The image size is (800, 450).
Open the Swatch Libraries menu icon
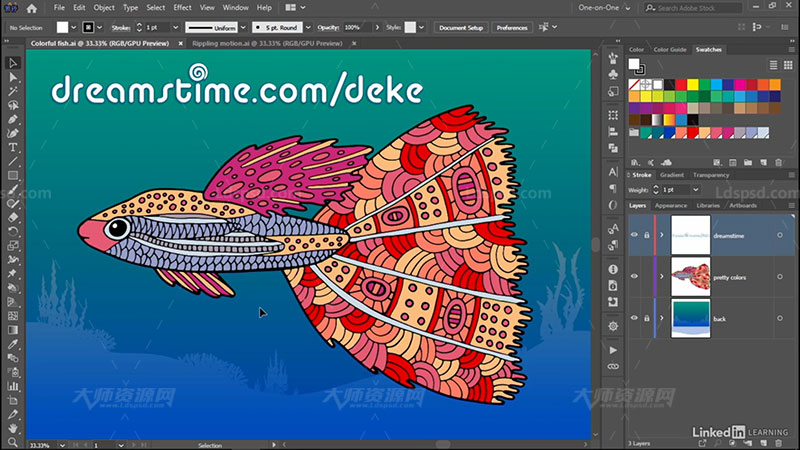(x=635, y=163)
